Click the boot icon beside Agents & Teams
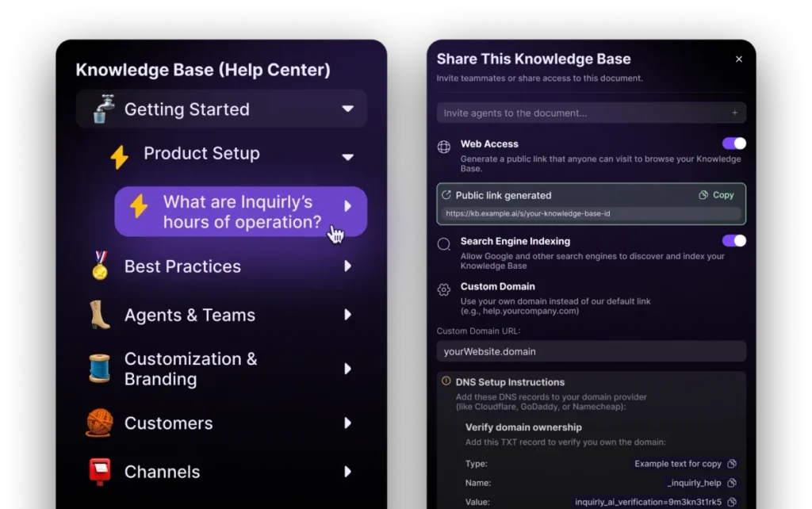Screen dimensions: 812x509 click(100, 315)
